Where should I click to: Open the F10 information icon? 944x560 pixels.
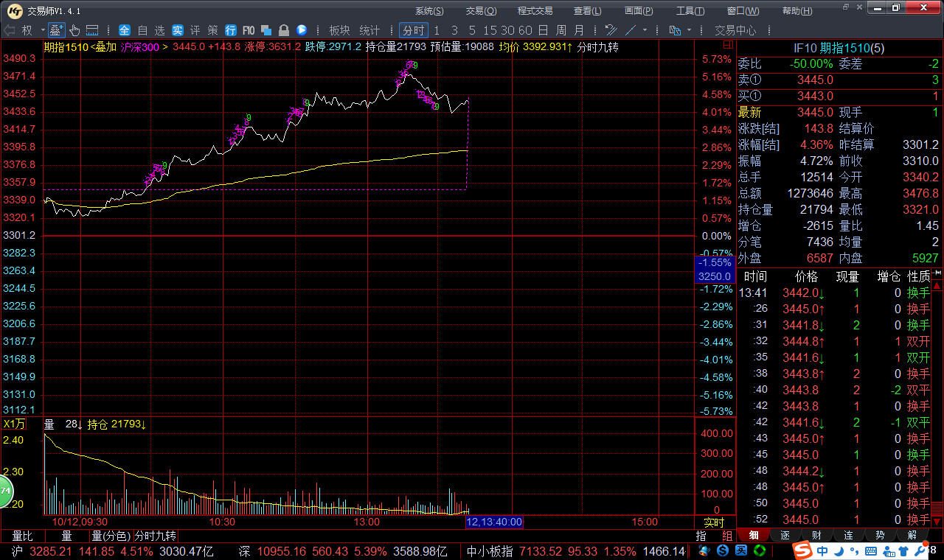[x=249, y=30]
